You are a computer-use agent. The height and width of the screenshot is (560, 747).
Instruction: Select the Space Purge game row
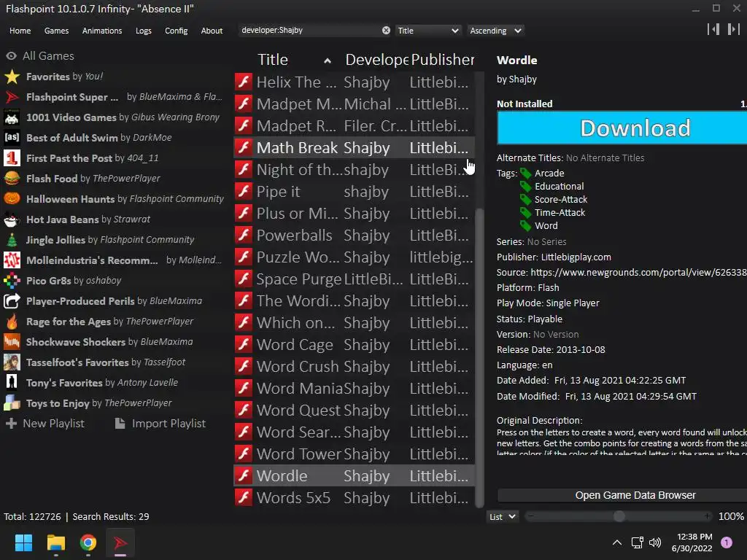point(354,279)
